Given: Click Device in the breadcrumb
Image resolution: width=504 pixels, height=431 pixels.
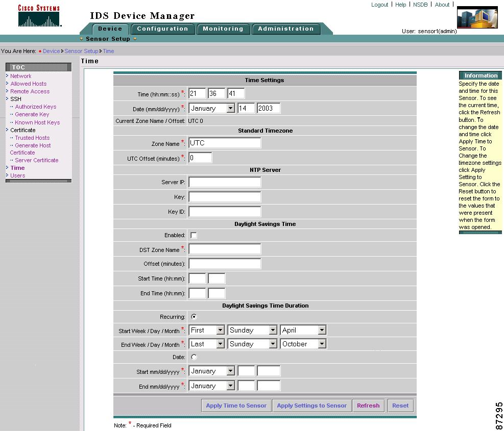Looking at the screenshot, I should (52, 51).
